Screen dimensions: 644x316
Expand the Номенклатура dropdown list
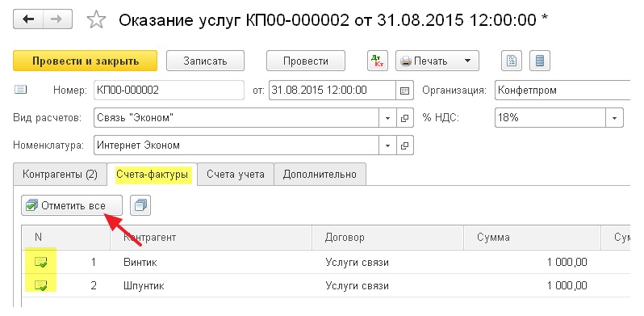(387, 145)
